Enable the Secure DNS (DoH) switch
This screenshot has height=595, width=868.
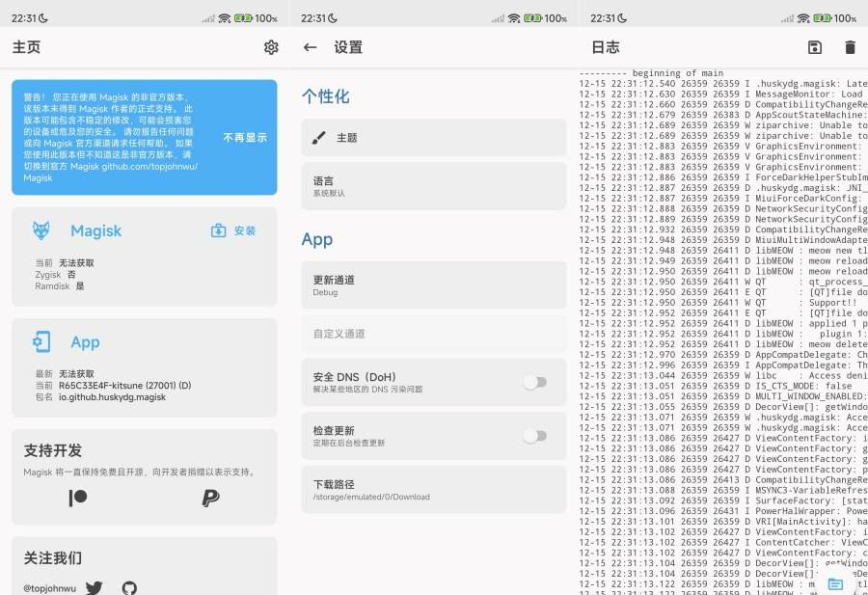click(534, 383)
